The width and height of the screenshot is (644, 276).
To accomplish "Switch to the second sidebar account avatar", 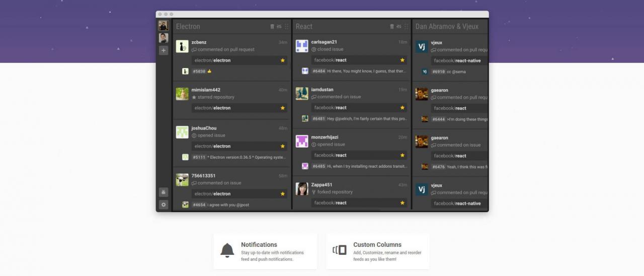I will (x=164, y=38).
